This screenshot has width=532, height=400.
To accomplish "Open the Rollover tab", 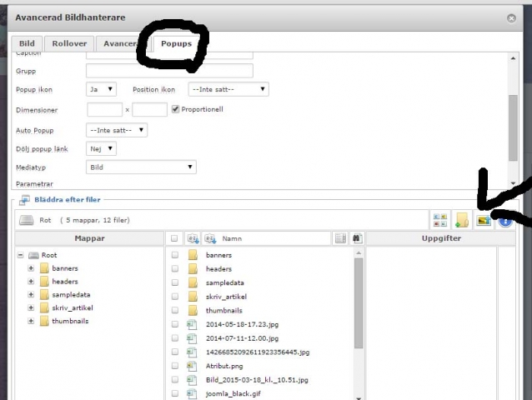I will (68, 43).
